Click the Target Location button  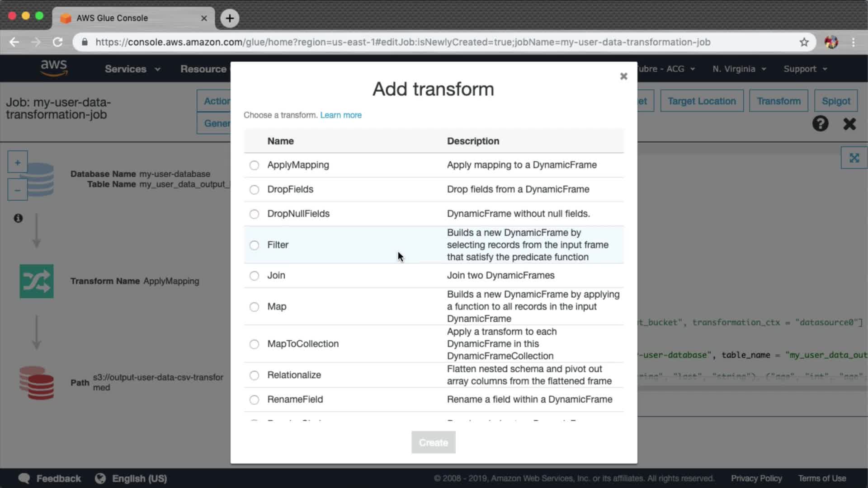[x=702, y=101]
